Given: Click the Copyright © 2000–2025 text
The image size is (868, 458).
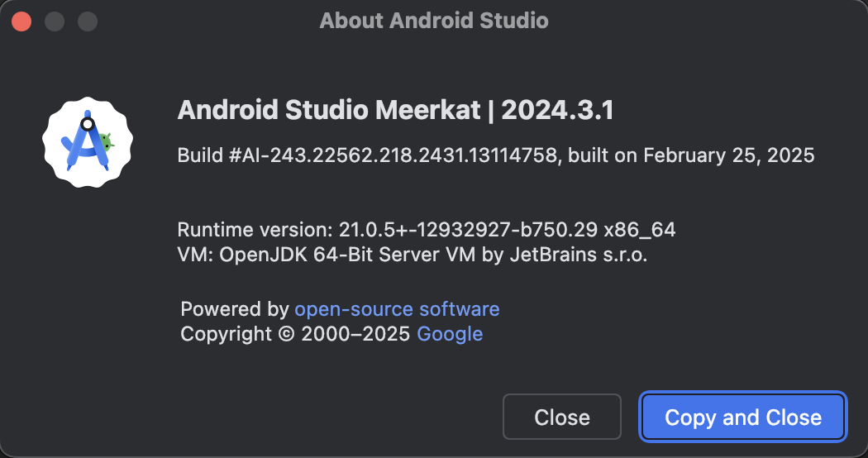Looking at the screenshot, I should [x=295, y=334].
